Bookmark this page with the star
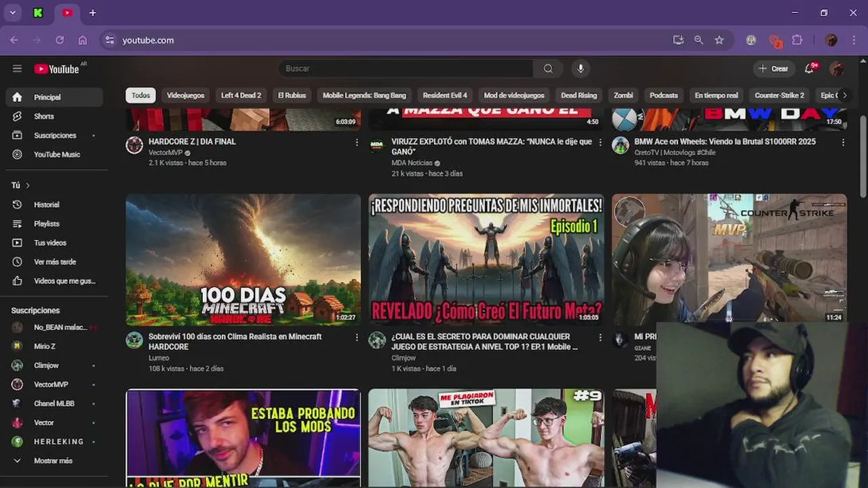 [719, 40]
